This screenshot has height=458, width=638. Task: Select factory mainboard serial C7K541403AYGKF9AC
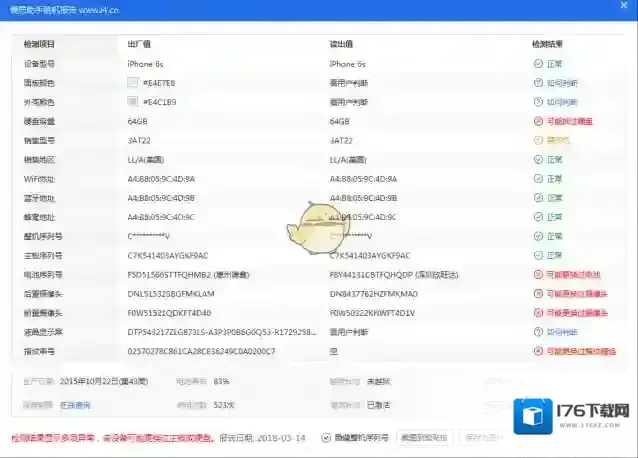tap(168, 255)
